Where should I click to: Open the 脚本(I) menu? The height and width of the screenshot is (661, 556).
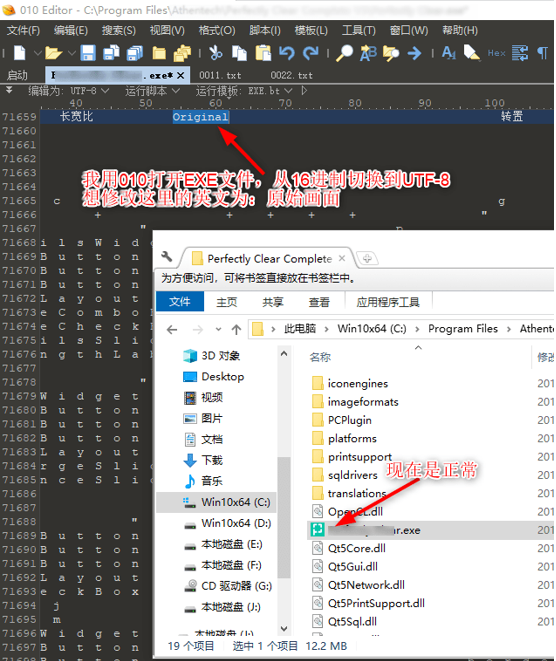(265, 30)
